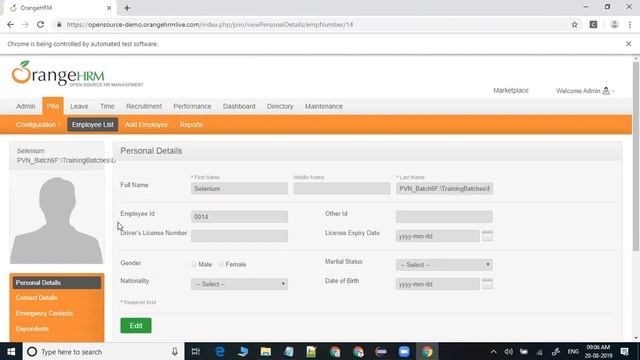Open the Welcome Admin user dropdown
640x360 pixels.
point(585,91)
